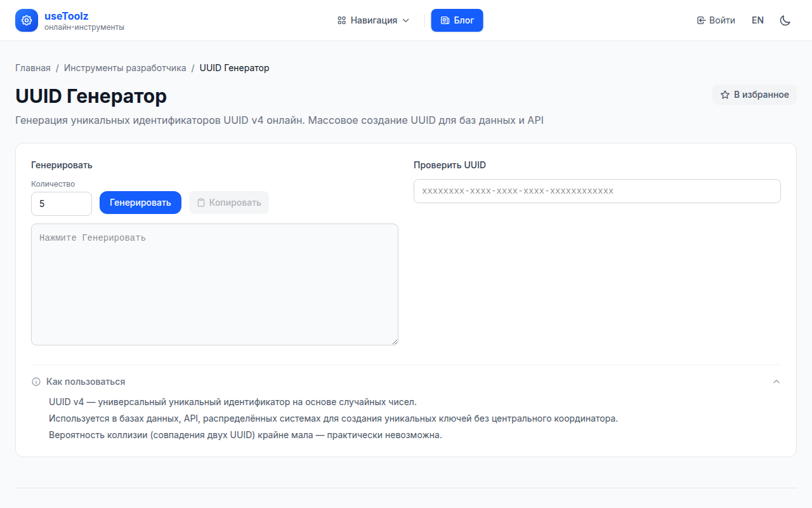Click the useToolz brand name
The height and width of the screenshot is (508, 812).
[x=66, y=16]
